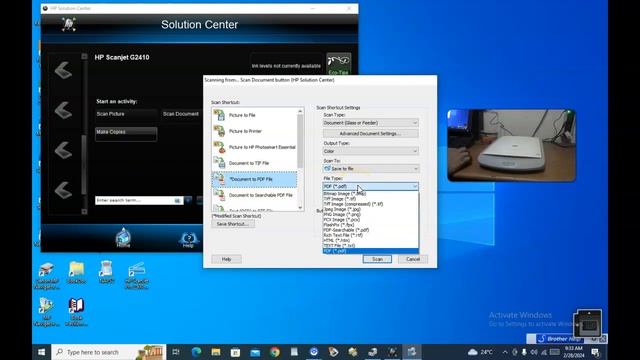Open the dropdown arrow next to search field
This screenshot has height=360, width=640.
188,200
